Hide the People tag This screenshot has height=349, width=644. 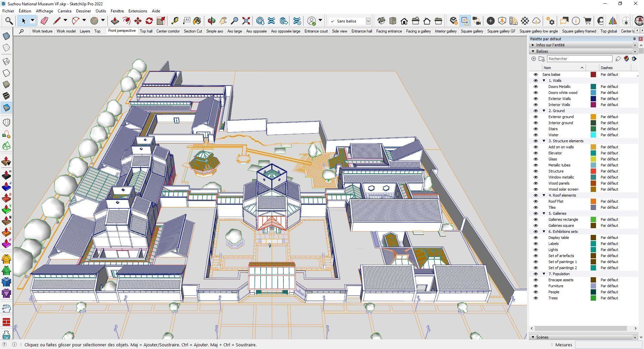[535, 292]
